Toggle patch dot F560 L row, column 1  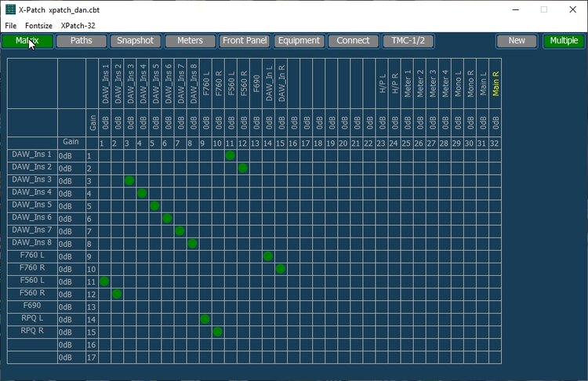pyautogui.click(x=104, y=281)
